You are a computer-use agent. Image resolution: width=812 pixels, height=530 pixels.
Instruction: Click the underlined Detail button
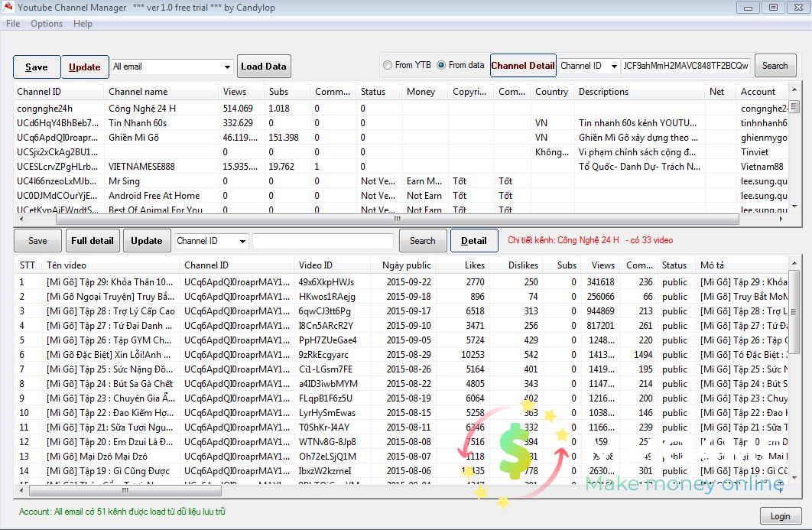(474, 241)
